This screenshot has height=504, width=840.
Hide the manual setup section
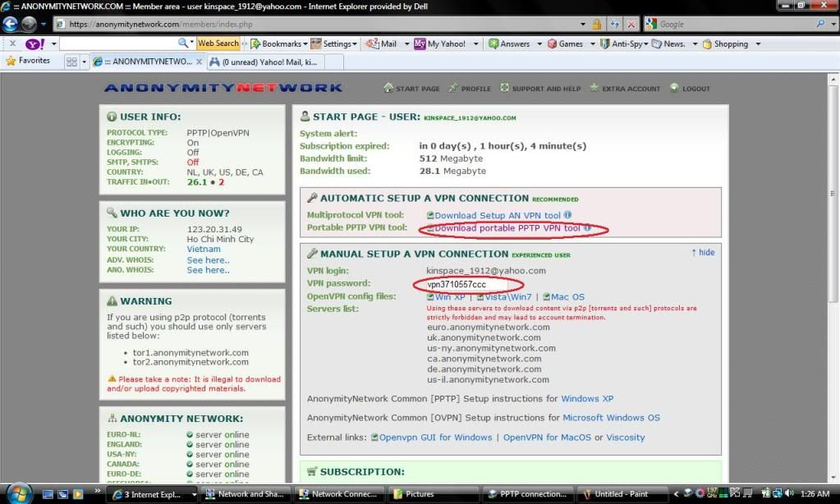pyautogui.click(x=703, y=252)
